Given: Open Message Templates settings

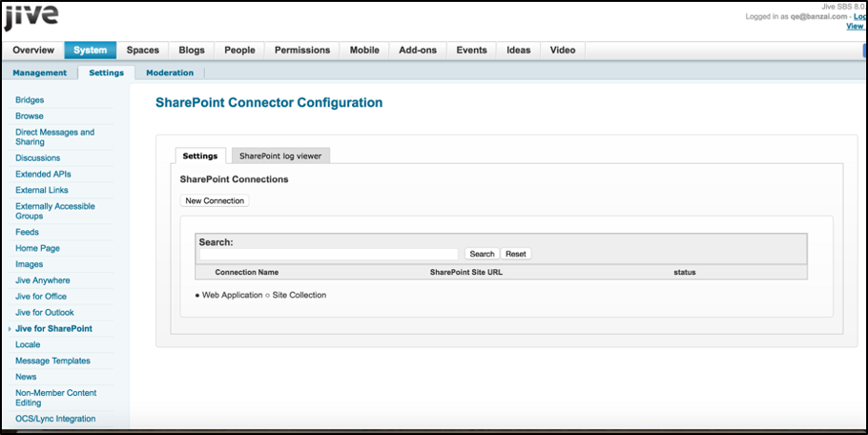Looking at the screenshot, I should (x=52, y=361).
